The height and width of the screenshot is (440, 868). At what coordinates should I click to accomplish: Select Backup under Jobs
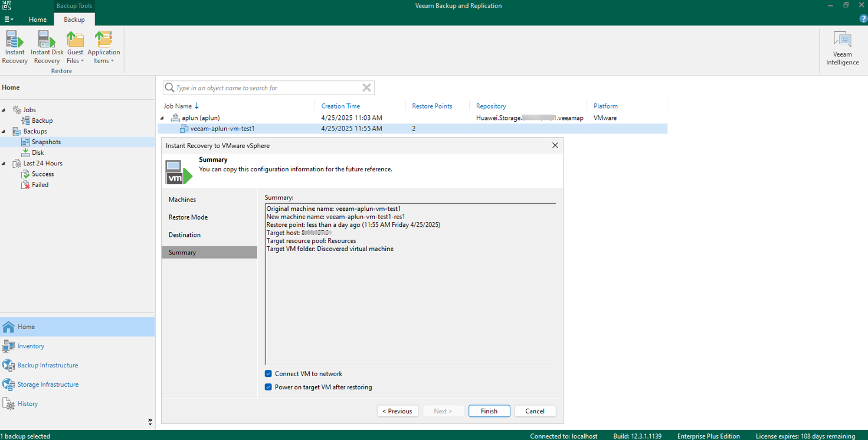[42, 120]
